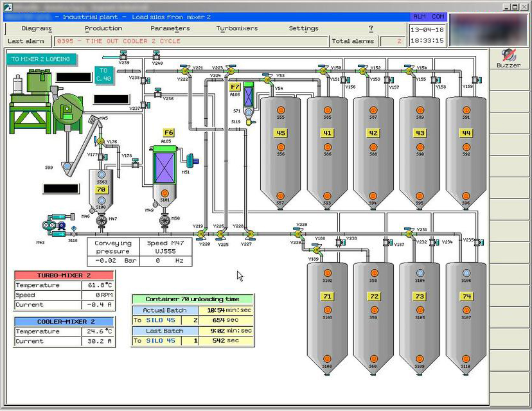Click the S99 sensor on screw conveyor
532x411 pixels.
point(67,166)
